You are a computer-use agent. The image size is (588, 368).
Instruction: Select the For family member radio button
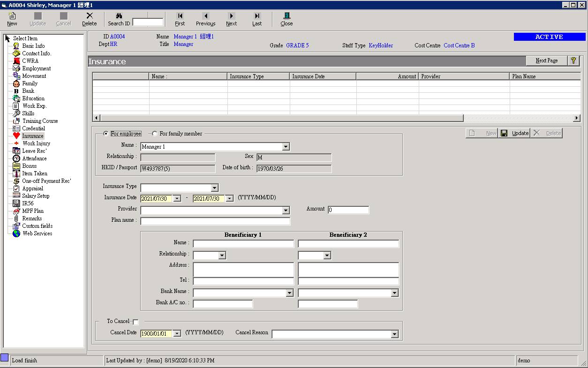(x=155, y=133)
